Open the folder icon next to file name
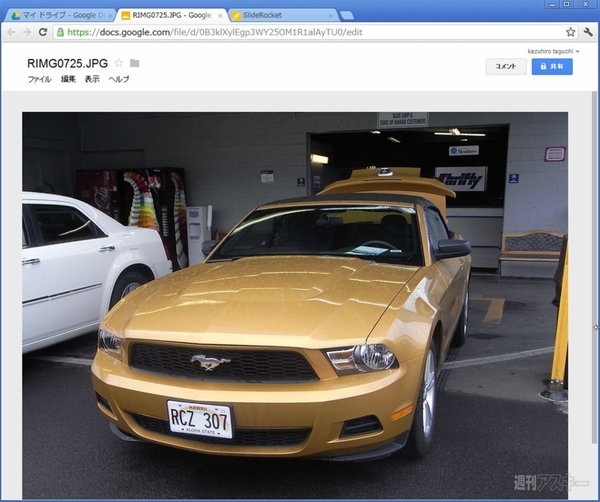The width and height of the screenshot is (600, 502). pos(134,63)
